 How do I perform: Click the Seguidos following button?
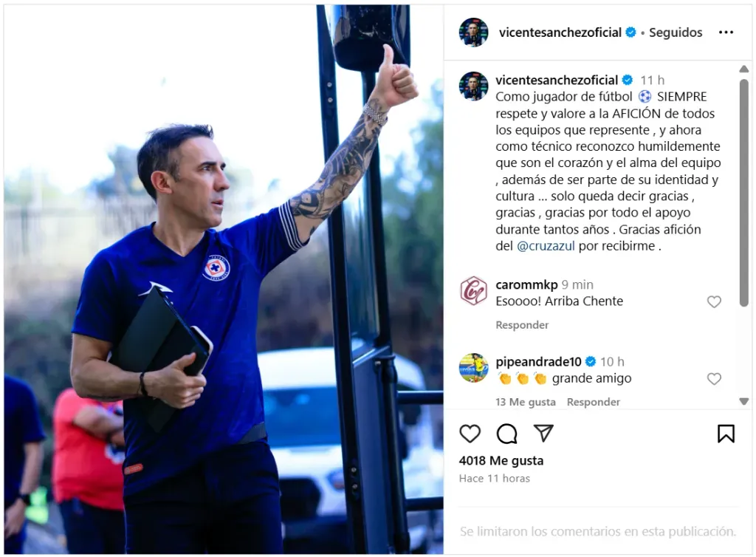coord(676,33)
